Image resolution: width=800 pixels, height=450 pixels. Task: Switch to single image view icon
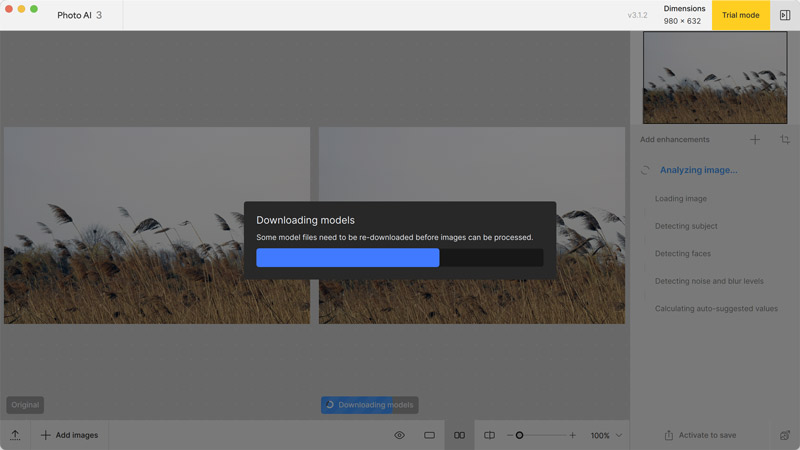pyautogui.click(x=429, y=435)
